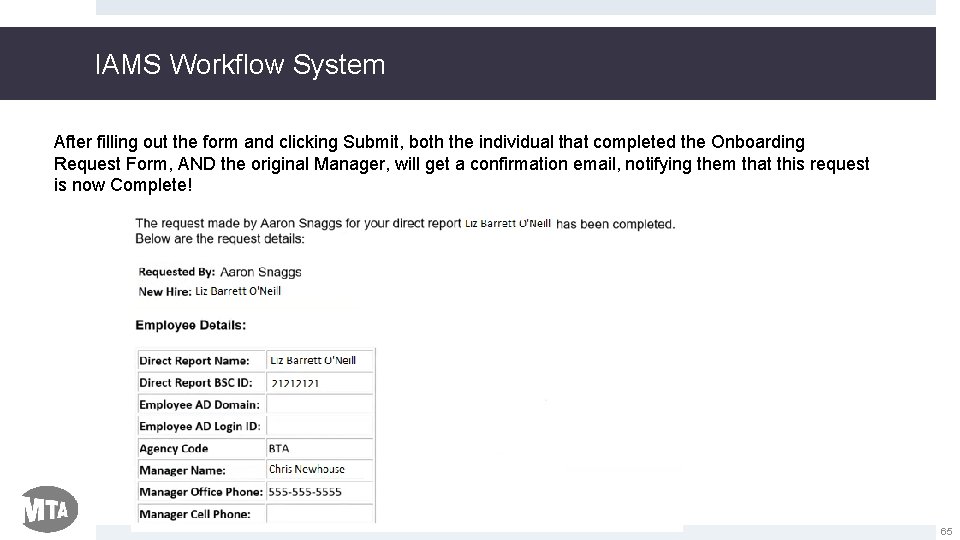
Task: Click the 'Agency Code' label
Action: point(174,448)
